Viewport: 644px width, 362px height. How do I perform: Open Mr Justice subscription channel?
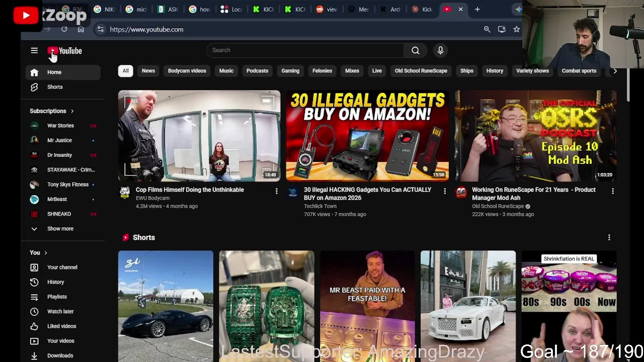[63, 140]
